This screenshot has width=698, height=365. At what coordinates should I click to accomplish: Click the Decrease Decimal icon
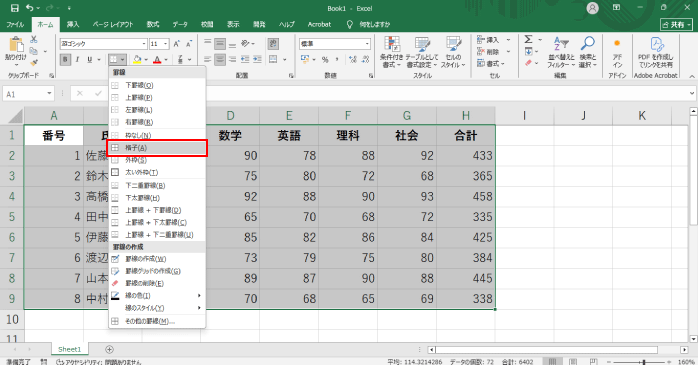coord(365,59)
